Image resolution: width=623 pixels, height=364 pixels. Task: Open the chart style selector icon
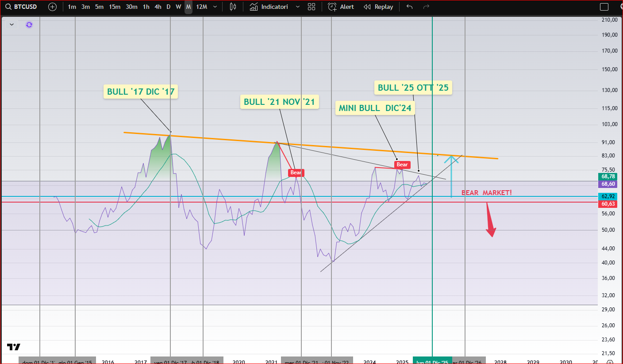click(233, 7)
